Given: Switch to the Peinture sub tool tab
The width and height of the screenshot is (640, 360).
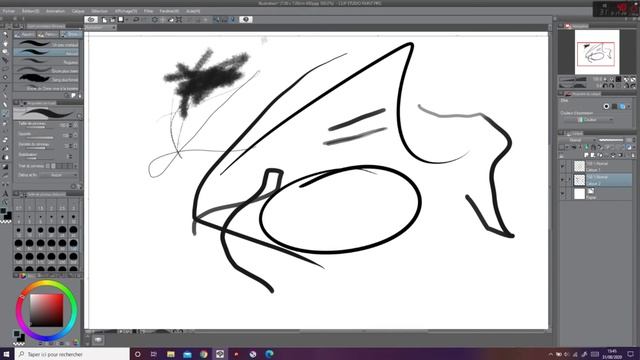Looking at the screenshot, I should point(48,34).
